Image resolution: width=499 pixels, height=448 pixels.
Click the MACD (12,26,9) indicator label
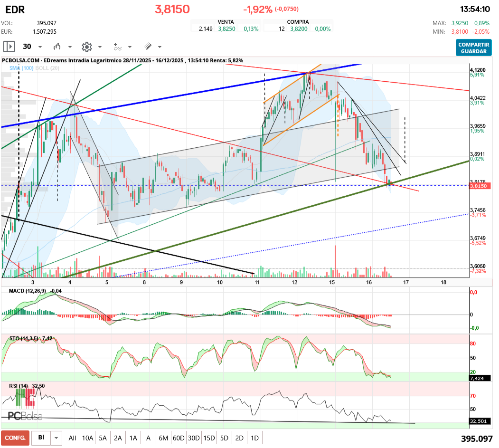point(28,291)
